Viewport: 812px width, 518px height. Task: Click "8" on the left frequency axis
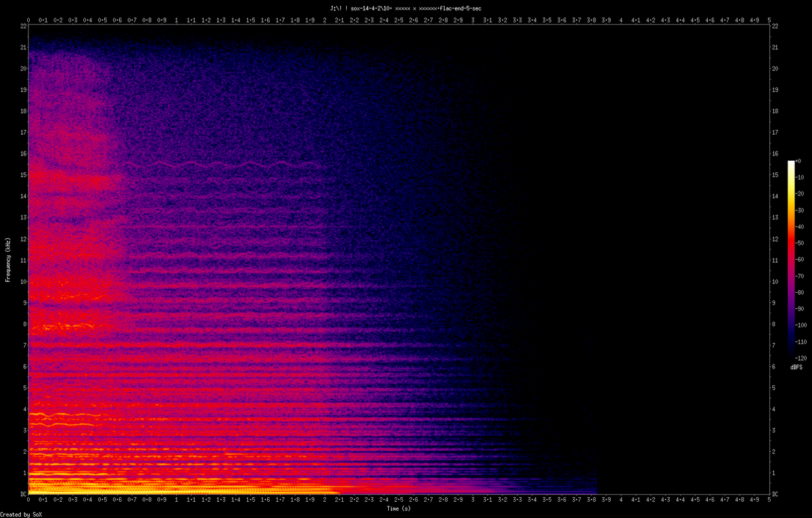tap(25, 324)
